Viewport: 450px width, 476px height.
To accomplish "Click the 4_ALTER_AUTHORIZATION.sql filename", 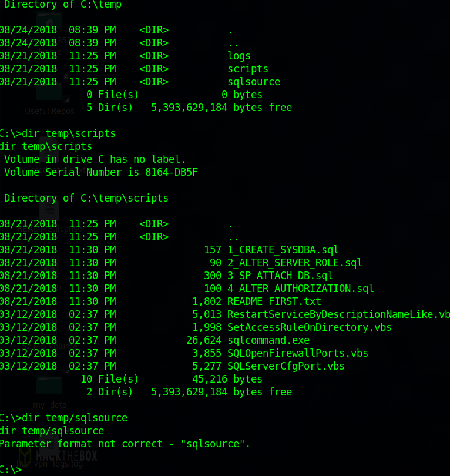I will click(300, 289).
